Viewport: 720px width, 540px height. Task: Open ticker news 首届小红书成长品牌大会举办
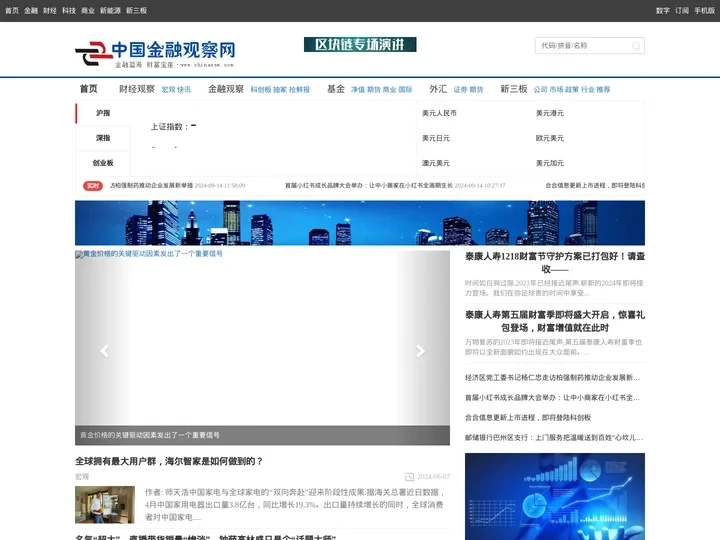pyautogui.click(x=369, y=186)
